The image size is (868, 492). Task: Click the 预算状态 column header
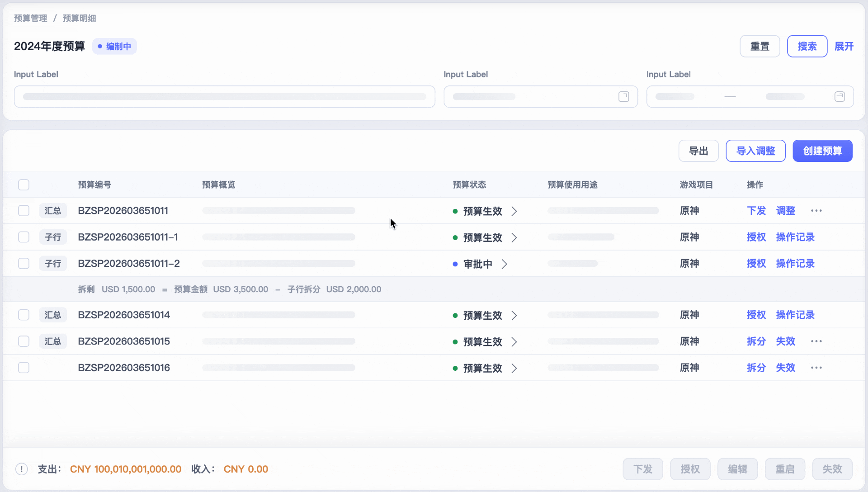coord(469,184)
